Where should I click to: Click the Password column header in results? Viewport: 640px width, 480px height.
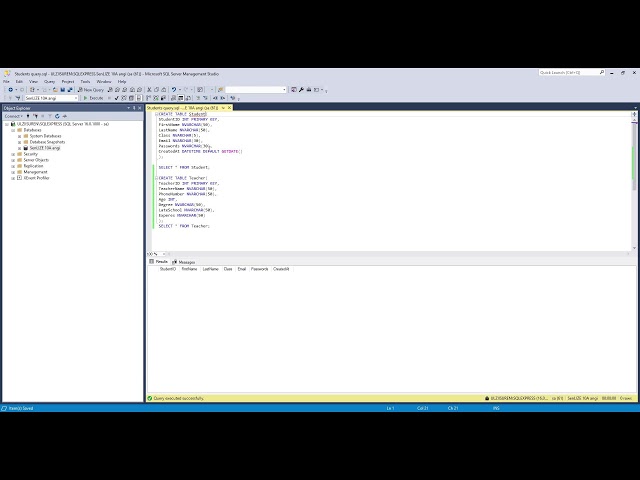pos(259,269)
